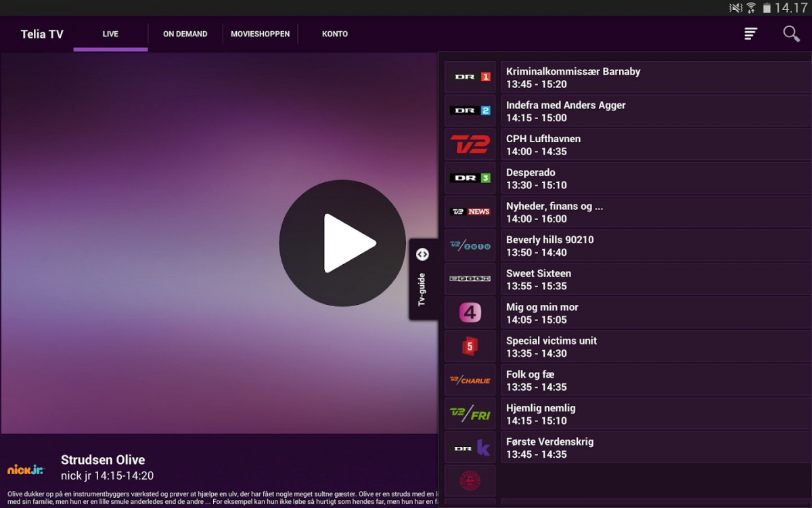Screen dimensions: 812x508
Task: Open the ON DEMAND tab
Action: (185, 34)
